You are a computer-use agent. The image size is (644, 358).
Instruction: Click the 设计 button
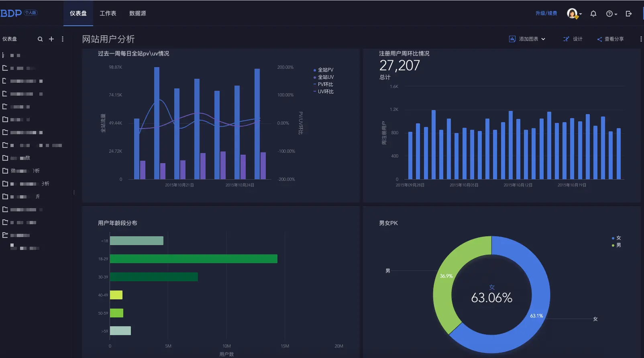coord(573,39)
